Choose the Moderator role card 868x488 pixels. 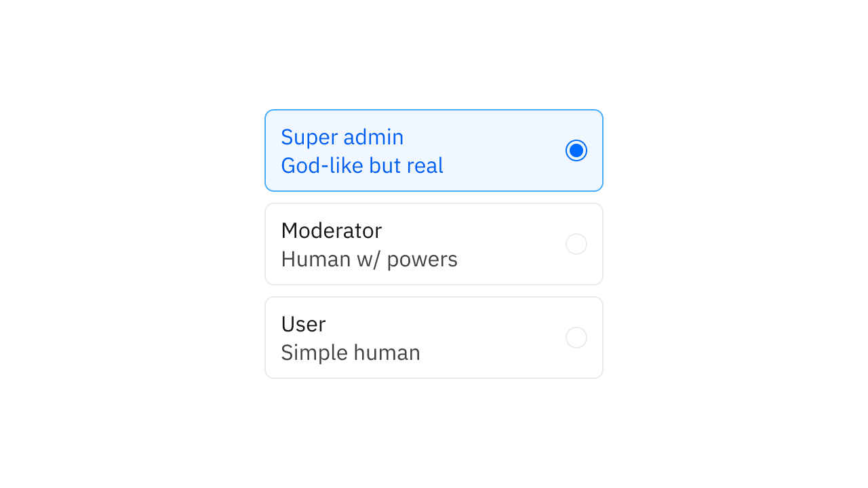[x=434, y=244]
